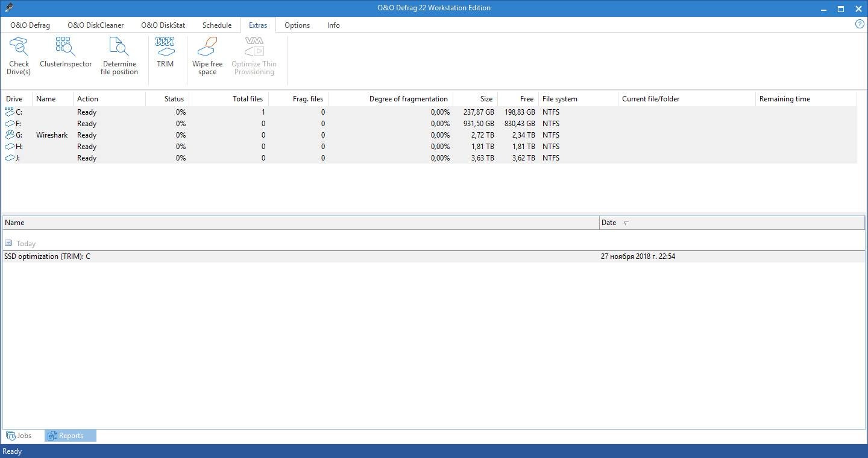Click the 2,72 TB size cell
Screen dimensions: 868x458
coord(482,135)
